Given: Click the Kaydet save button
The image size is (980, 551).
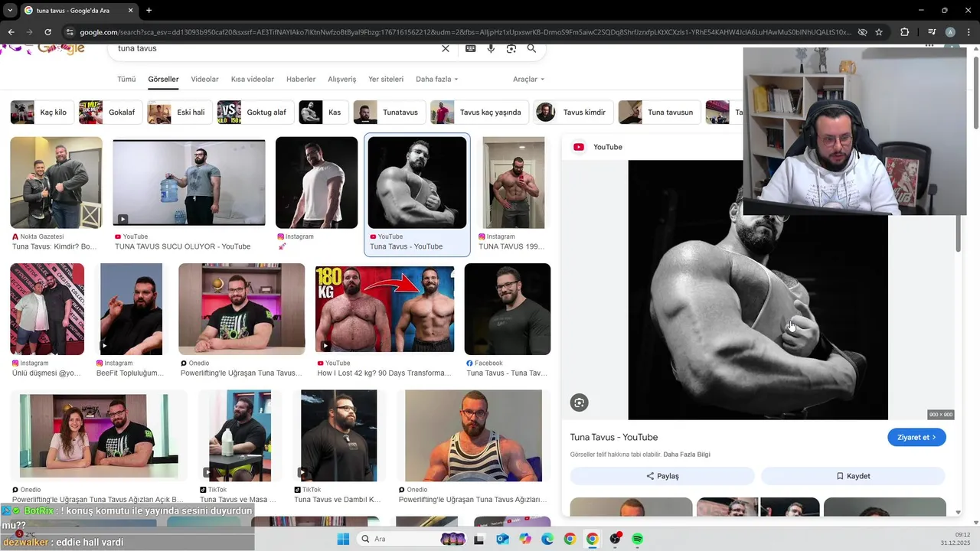Looking at the screenshot, I should [x=853, y=476].
